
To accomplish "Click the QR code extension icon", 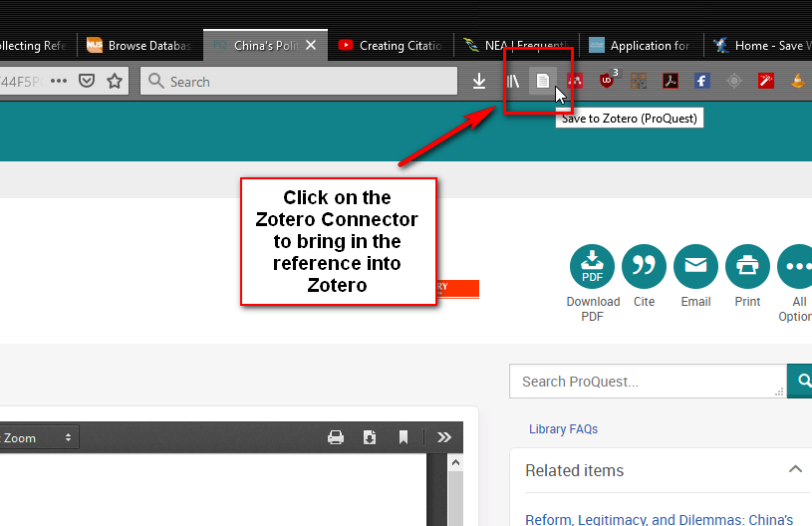I will (x=639, y=81).
